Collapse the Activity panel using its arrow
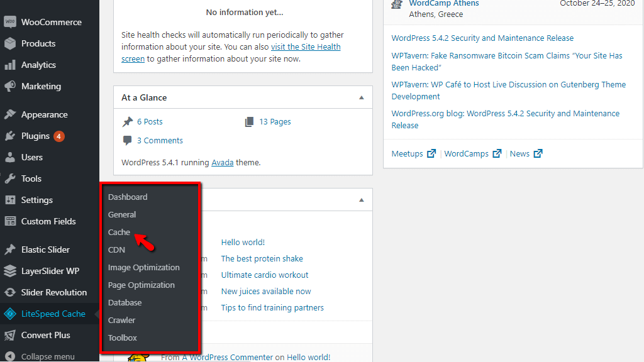Viewport: 644px width, 362px height. click(x=362, y=200)
